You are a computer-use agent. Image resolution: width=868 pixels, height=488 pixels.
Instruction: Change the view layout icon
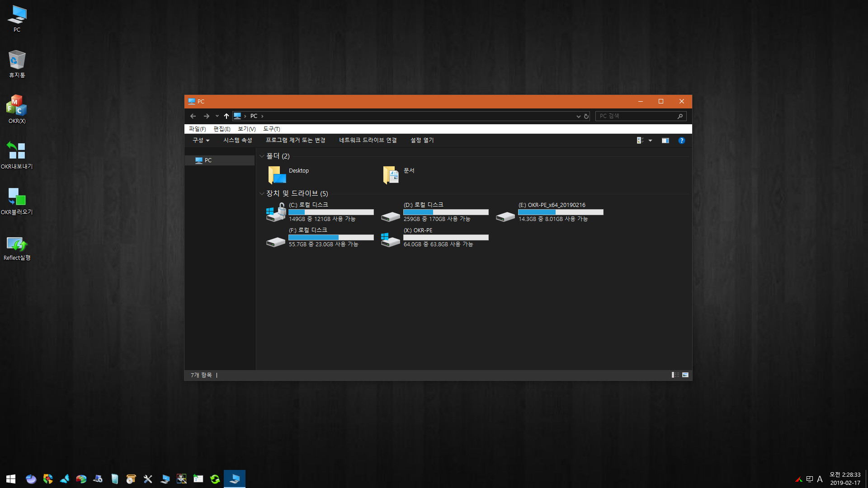(640, 141)
